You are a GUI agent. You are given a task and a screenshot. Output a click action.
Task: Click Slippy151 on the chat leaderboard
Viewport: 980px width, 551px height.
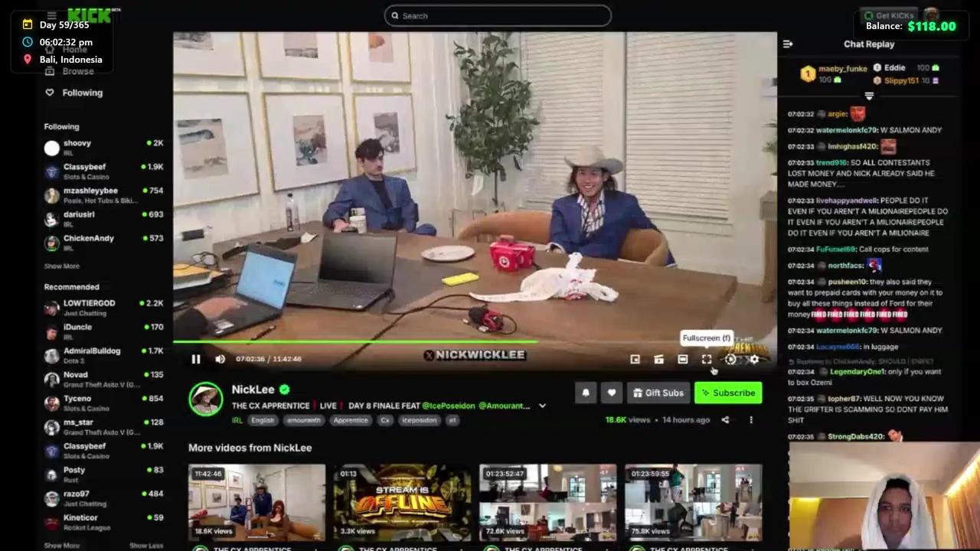(901, 80)
